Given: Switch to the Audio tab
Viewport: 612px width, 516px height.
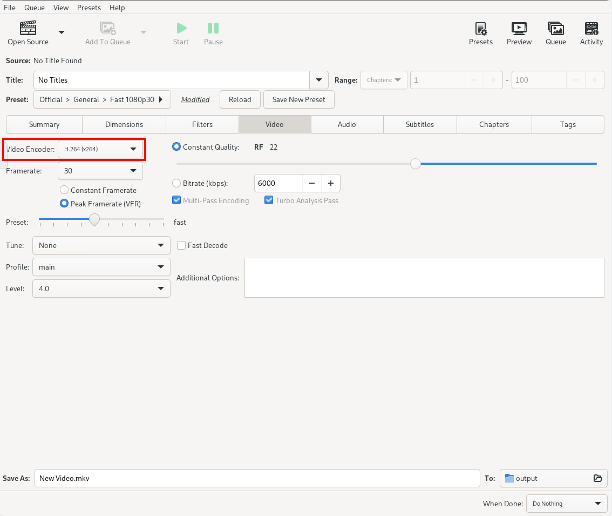Looking at the screenshot, I should pyautogui.click(x=347, y=125).
